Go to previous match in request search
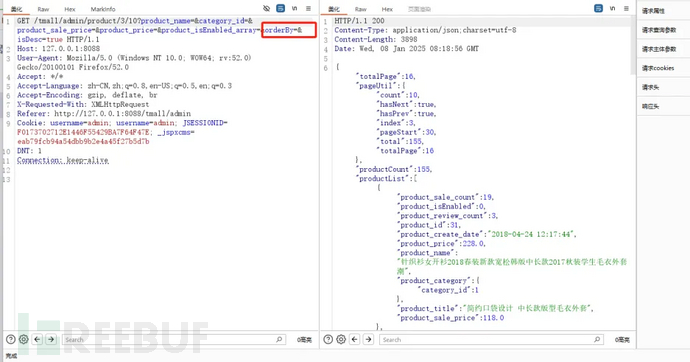This screenshot has height=362, width=690. click(37, 339)
